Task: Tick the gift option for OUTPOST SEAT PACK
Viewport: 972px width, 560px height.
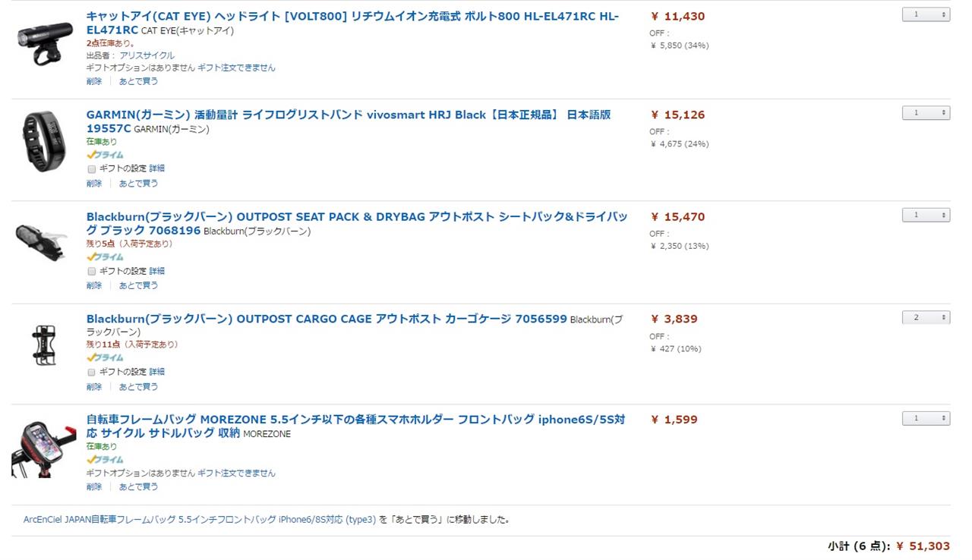Action: point(92,271)
